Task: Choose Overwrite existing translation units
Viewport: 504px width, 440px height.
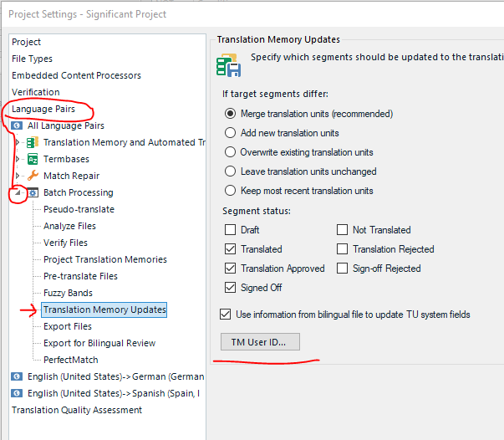Action: 230,151
